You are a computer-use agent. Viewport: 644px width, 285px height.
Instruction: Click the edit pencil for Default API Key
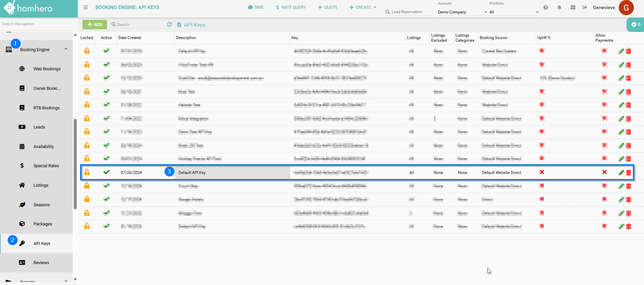coord(621,173)
